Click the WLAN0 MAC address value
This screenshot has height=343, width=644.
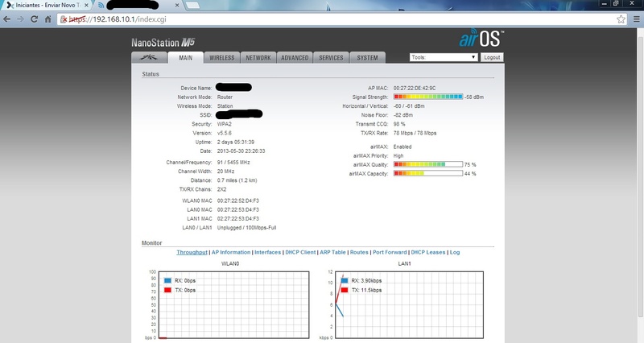(237, 200)
